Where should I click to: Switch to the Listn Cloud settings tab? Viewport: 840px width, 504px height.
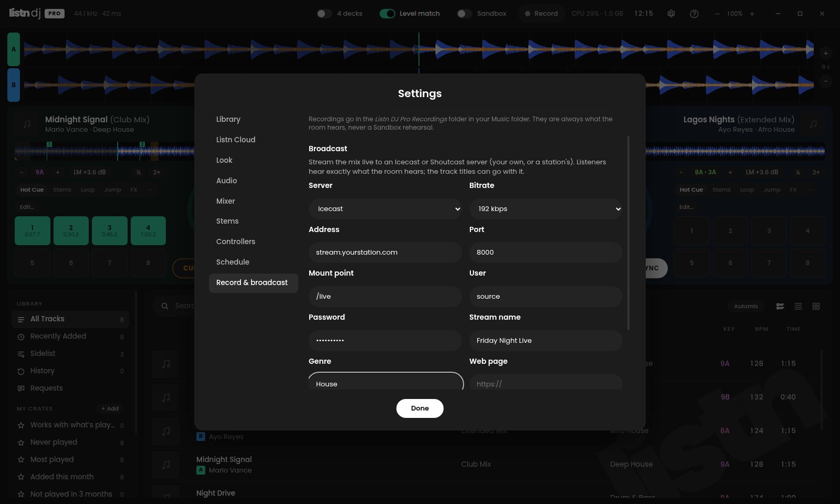254,140
